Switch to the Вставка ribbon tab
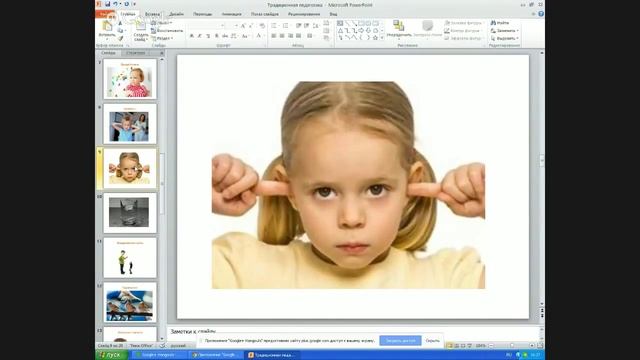Viewport: 640px width, 360px height. [x=153, y=14]
